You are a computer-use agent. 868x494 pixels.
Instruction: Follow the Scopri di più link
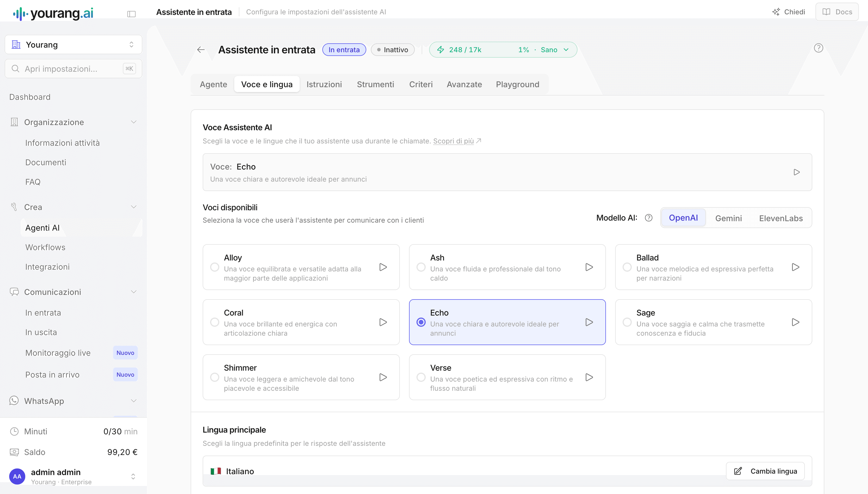[453, 141]
